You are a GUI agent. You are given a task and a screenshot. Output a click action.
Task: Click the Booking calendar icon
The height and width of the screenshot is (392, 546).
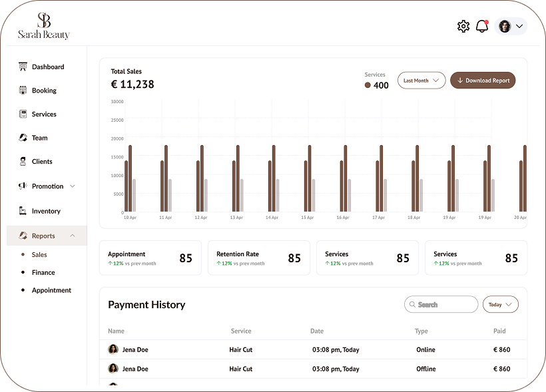click(x=23, y=91)
